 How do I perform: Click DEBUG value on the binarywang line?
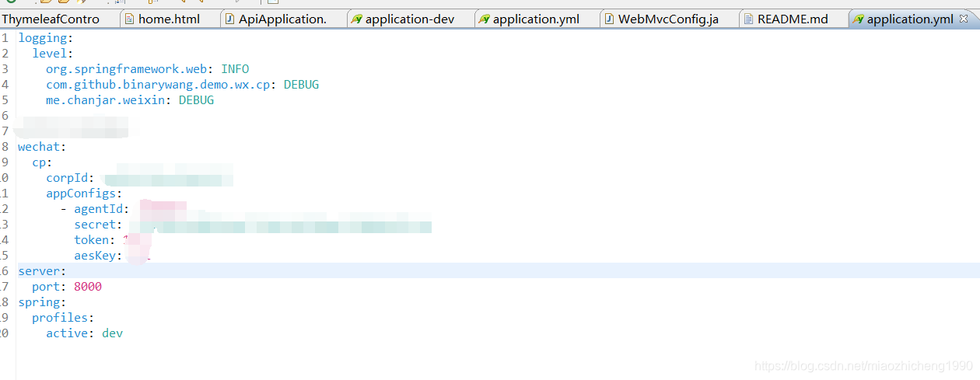pyautogui.click(x=301, y=85)
